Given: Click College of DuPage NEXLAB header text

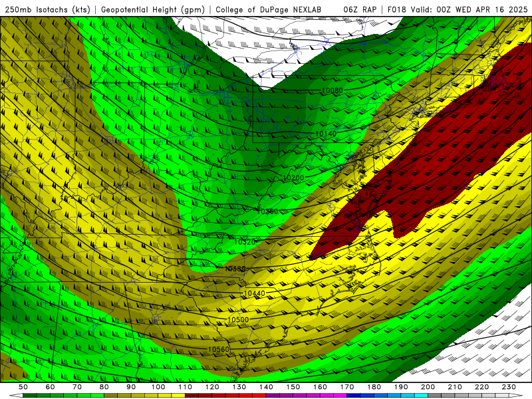Looking at the screenshot, I should (x=269, y=9).
